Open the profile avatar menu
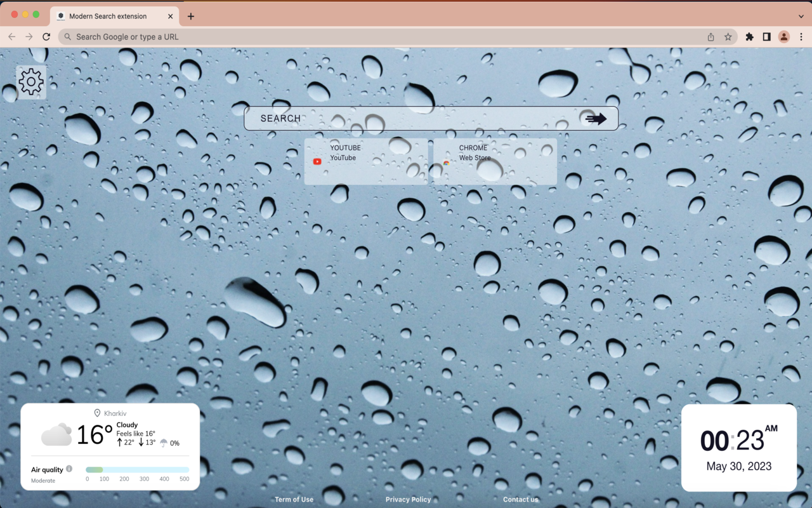This screenshot has height=508, width=812. click(784, 37)
